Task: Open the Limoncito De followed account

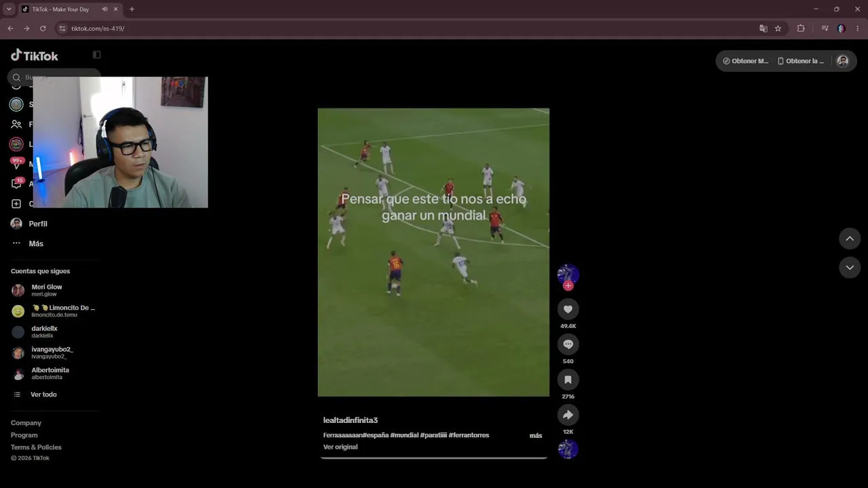Action: point(54,311)
